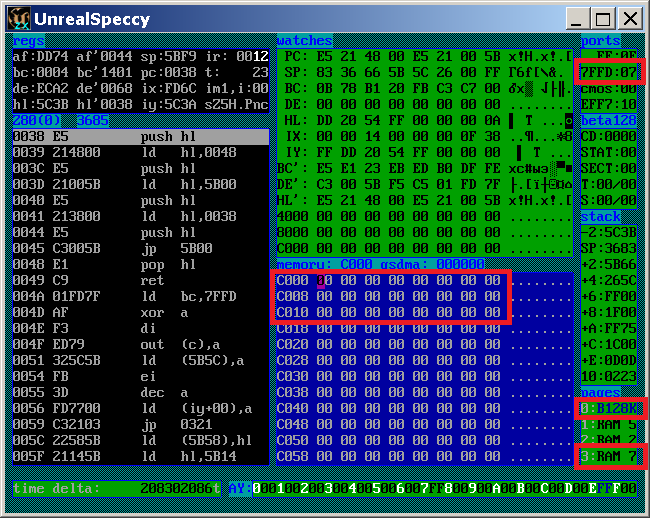Select disassembly line 0051 ld (5B5C),a
This screenshot has width=650, height=518.
tap(141, 361)
